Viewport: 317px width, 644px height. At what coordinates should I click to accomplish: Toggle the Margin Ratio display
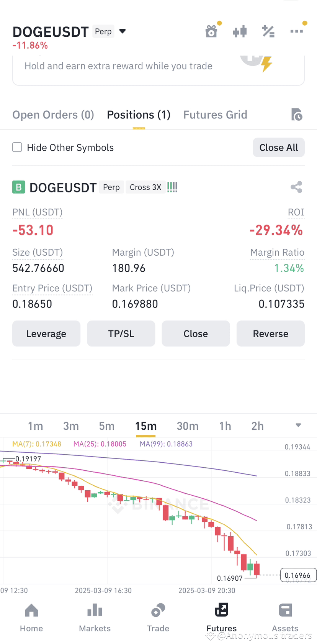277,252
